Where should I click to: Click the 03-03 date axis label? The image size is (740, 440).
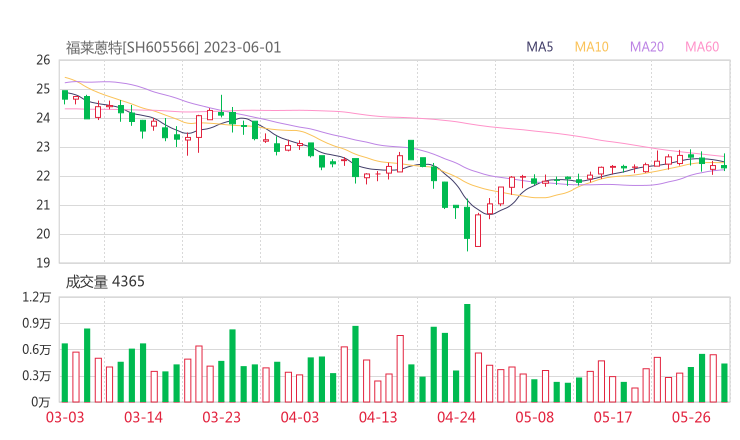[x=65, y=417]
